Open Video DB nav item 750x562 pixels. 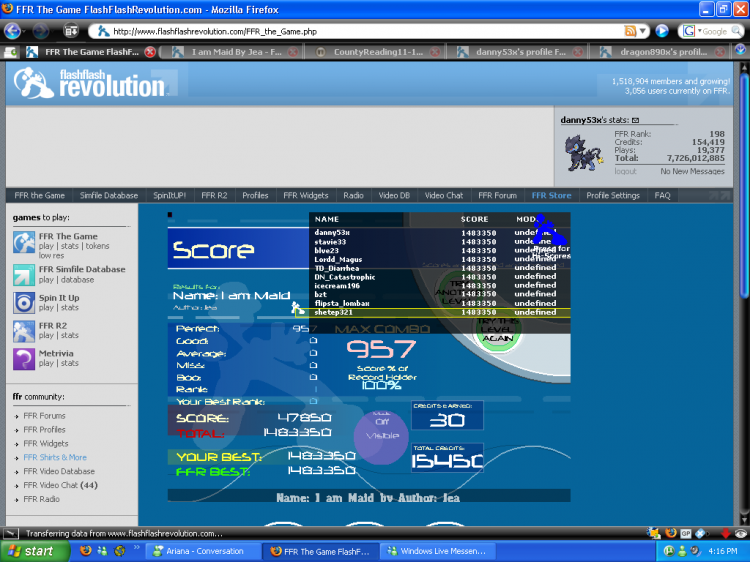click(x=394, y=195)
